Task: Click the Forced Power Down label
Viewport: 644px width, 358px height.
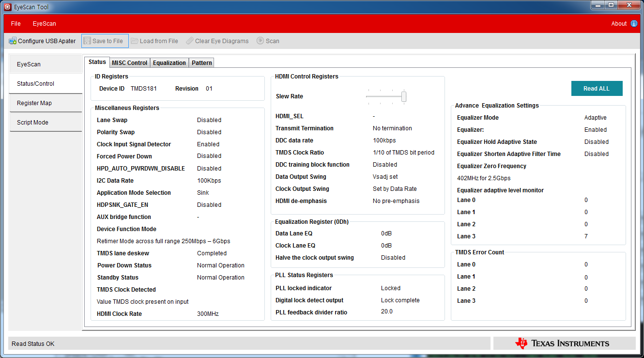Action: click(x=124, y=156)
